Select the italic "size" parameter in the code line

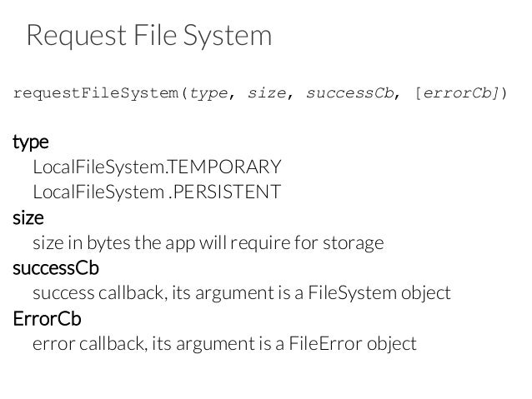pyautogui.click(x=266, y=93)
